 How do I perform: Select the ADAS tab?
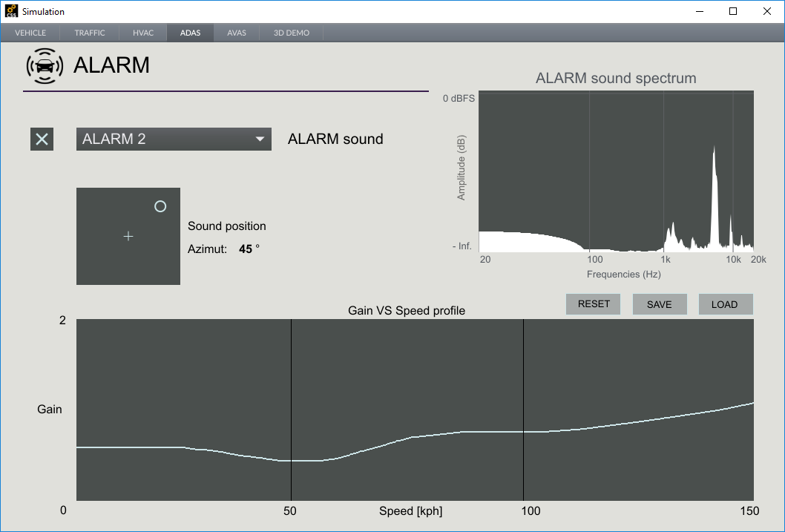[x=190, y=33]
